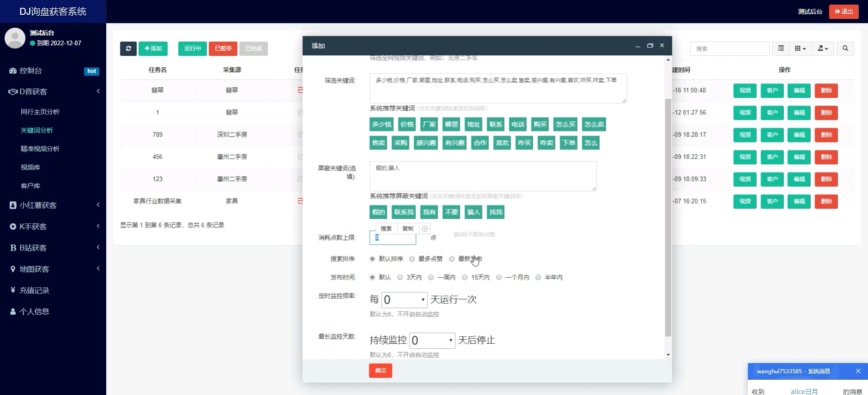The width and height of the screenshot is (868, 395).
Task: Click the magnifier search icon button
Action: click(845, 48)
